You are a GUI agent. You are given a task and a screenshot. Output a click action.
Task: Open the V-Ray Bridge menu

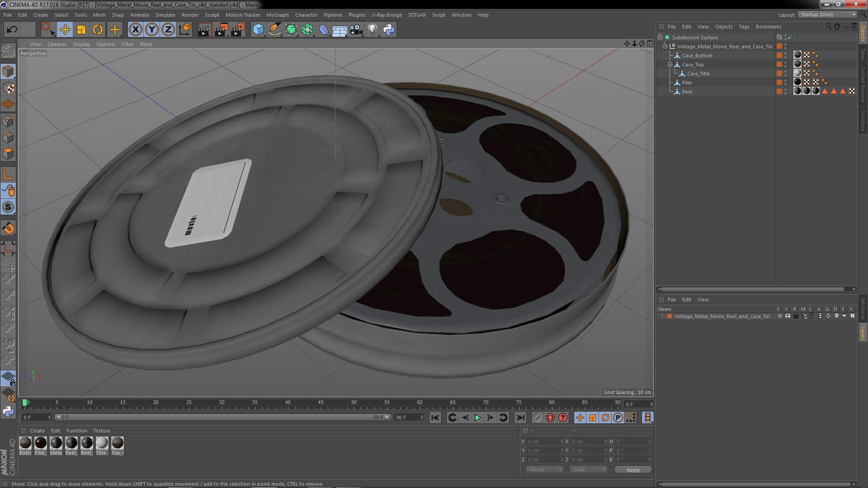[387, 15]
